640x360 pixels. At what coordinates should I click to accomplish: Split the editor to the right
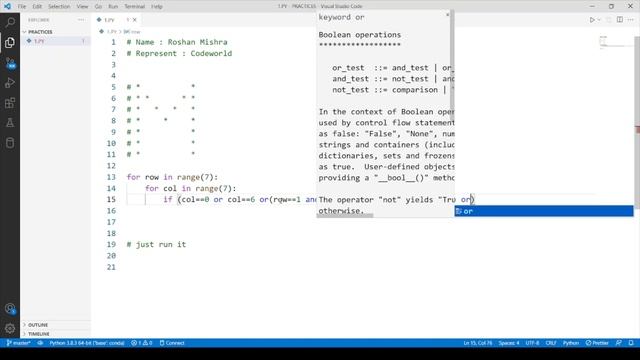620,20
